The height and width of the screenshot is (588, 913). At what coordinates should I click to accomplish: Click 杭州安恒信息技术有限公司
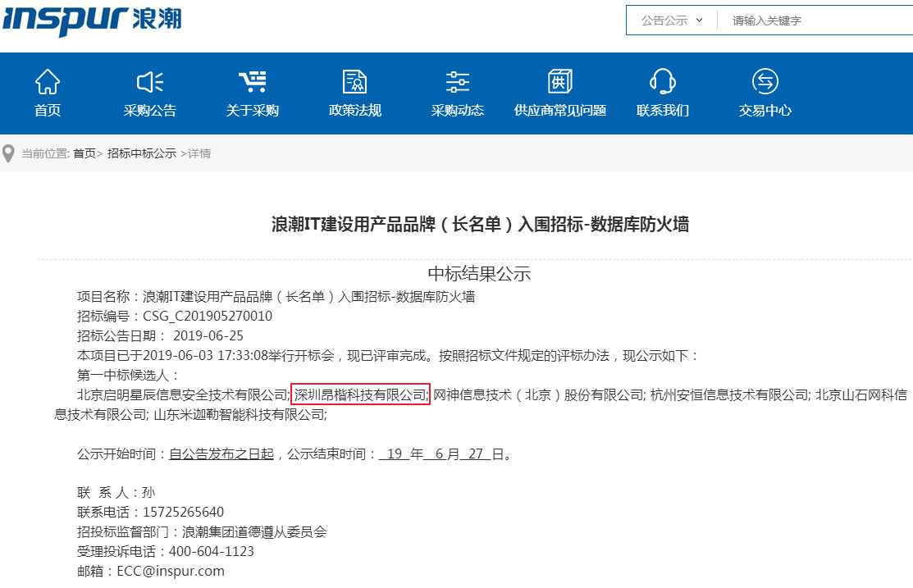(x=729, y=395)
